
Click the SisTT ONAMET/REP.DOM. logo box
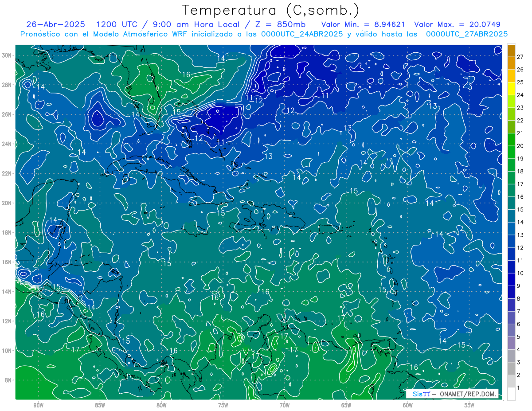452,394
